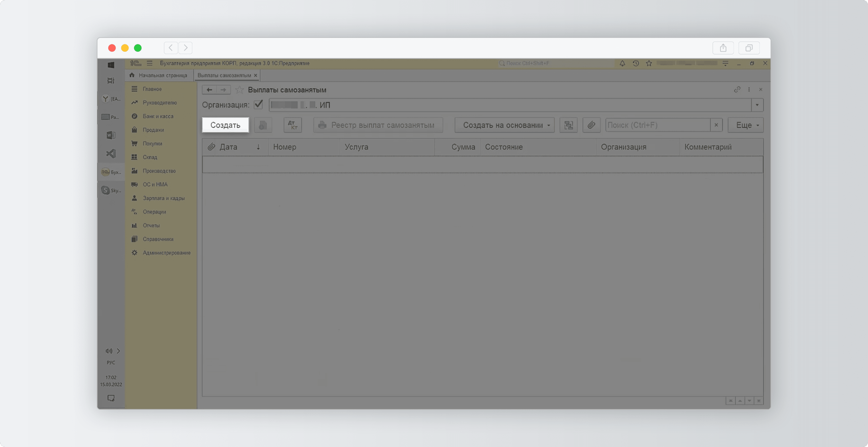Click browser window back chevron

[x=171, y=48]
